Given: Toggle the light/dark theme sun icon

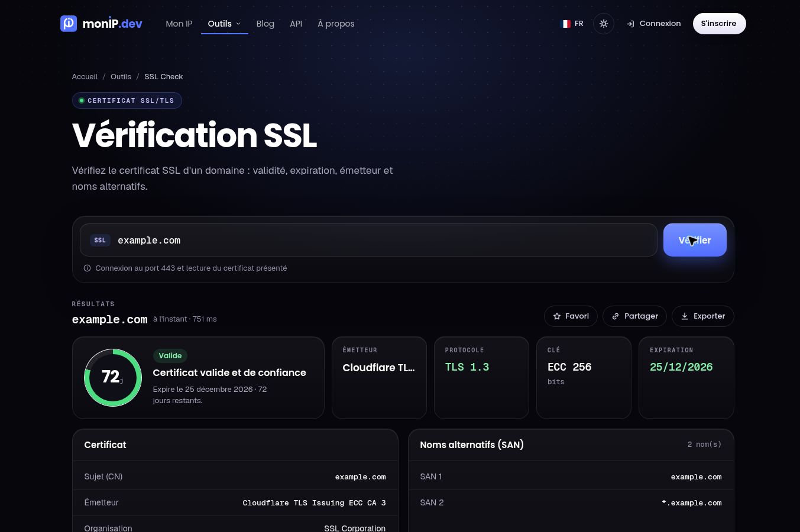Looking at the screenshot, I should tap(603, 24).
